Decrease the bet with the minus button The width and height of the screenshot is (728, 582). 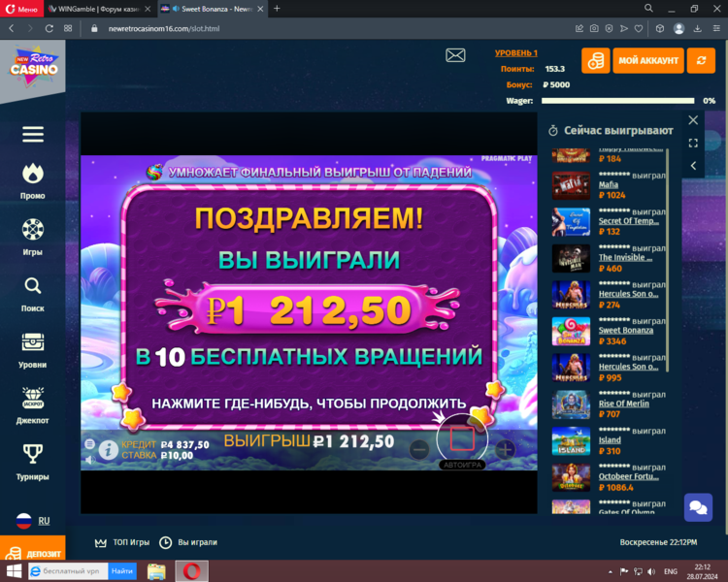point(419,449)
